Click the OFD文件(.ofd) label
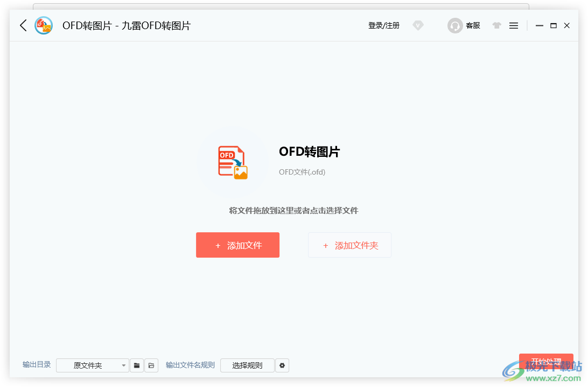The height and width of the screenshot is (387, 588). click(302, 172)
